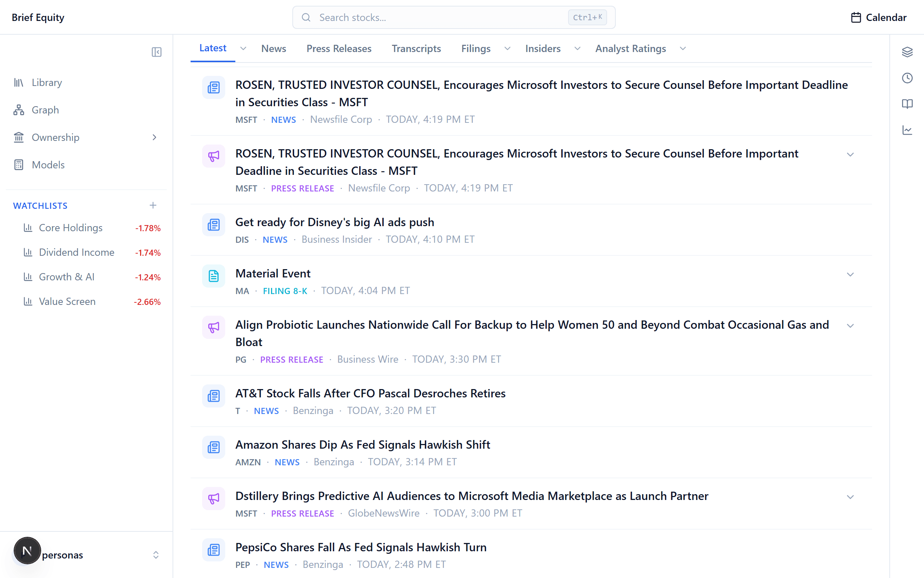The image size is (924, 578).
Task: Collapse the left sidebar panel icon
Action: pyautogui.click(x=157, y=52)
